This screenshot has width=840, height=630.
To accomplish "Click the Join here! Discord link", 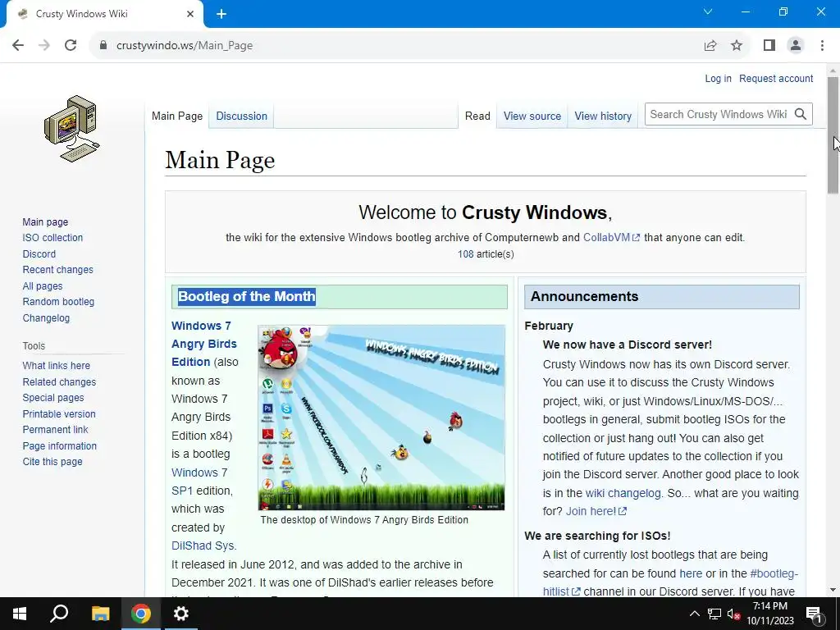I will pyautogui.click(x=596, y=512).
